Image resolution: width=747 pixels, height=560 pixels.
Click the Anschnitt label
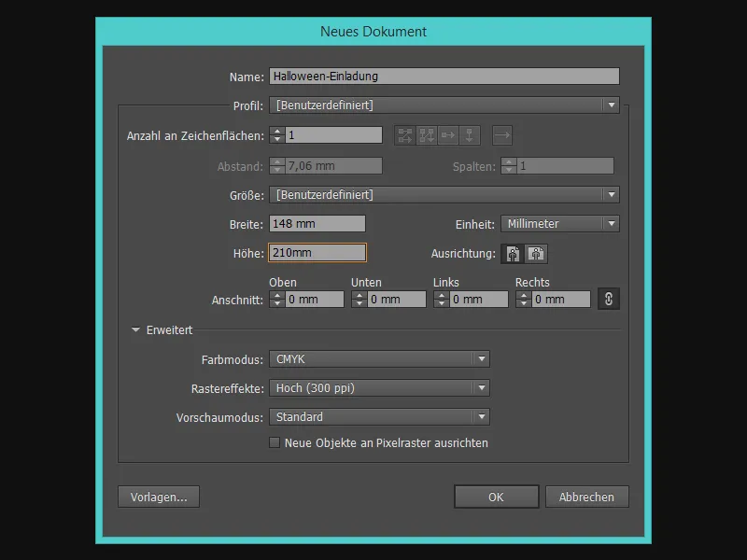coord(237,300)
